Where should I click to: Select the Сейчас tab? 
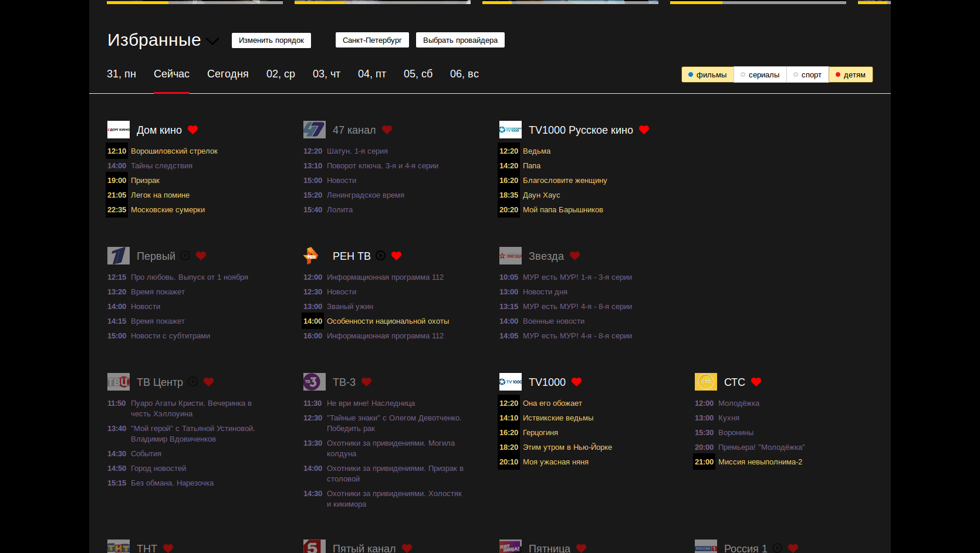171,74
